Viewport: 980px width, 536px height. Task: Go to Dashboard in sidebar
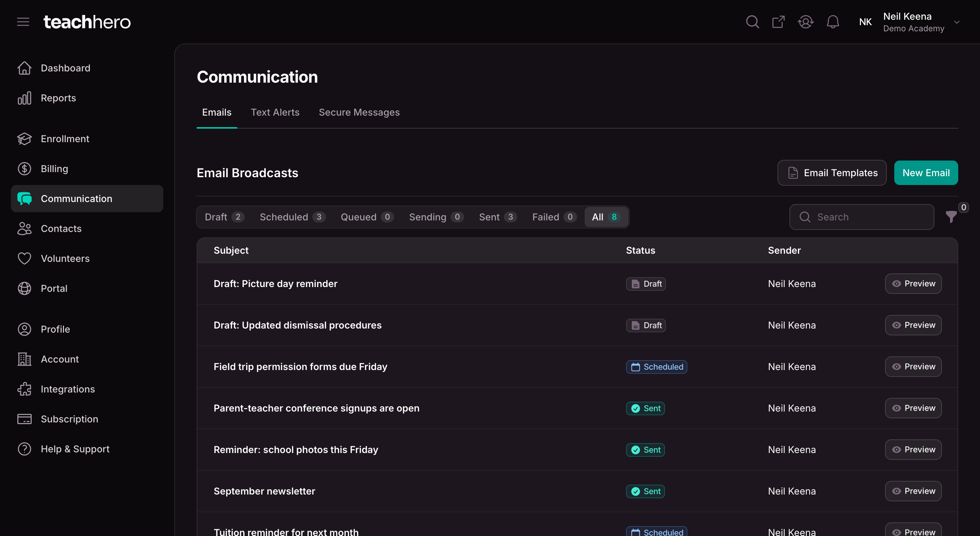pos(87,68)
